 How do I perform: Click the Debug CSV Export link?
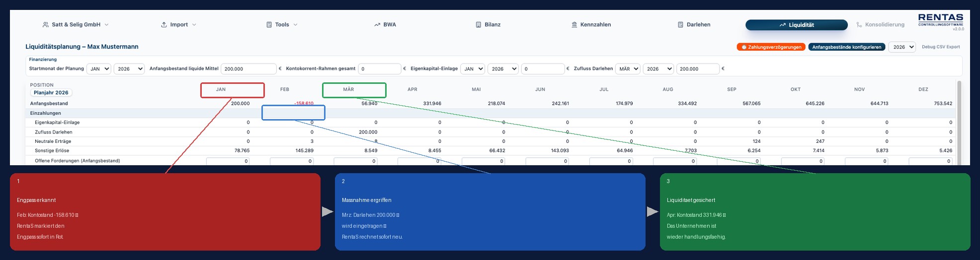pos(941,47)
